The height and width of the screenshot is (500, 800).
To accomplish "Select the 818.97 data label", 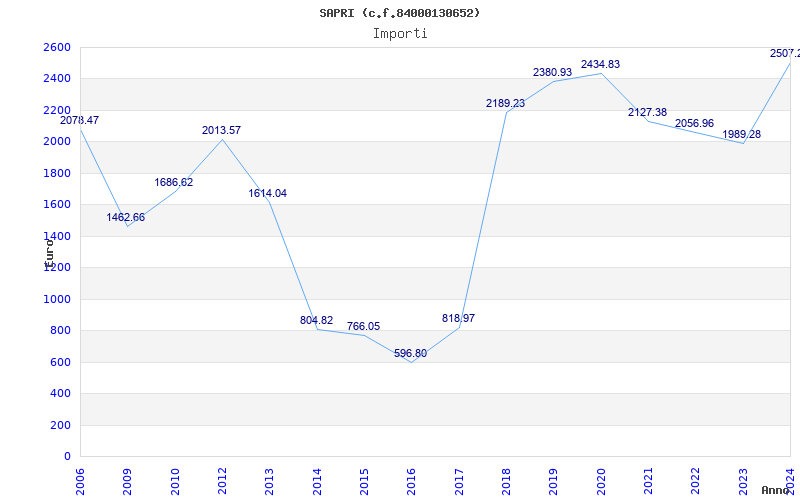I will (x=458, y=318).
